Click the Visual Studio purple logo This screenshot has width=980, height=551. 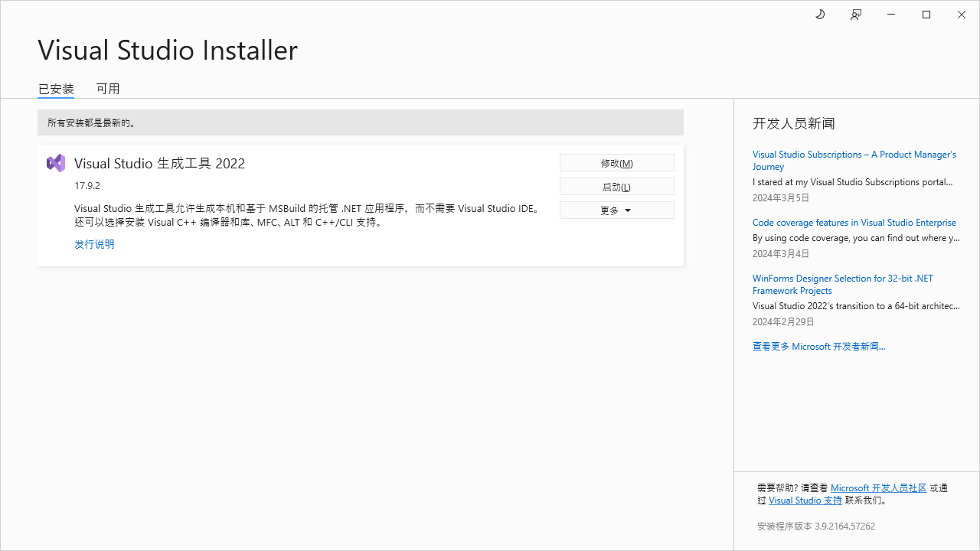[56, 163]
